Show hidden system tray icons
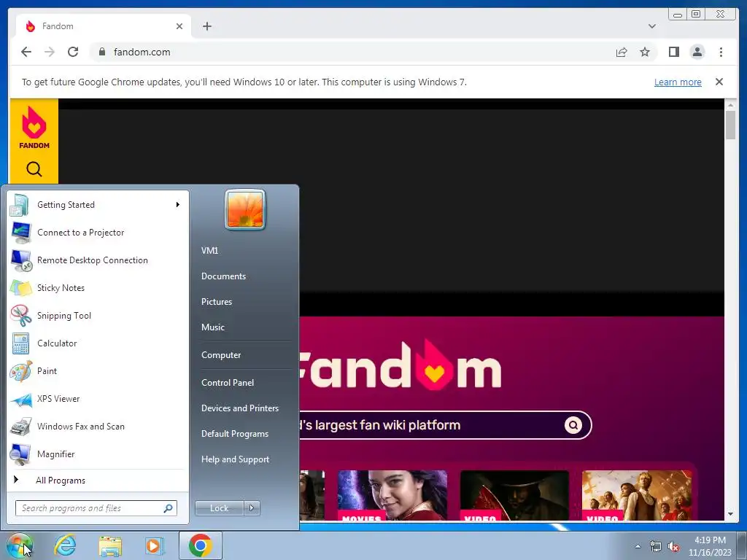The height and width of the screenshot is (560, 747). [638, 546]
